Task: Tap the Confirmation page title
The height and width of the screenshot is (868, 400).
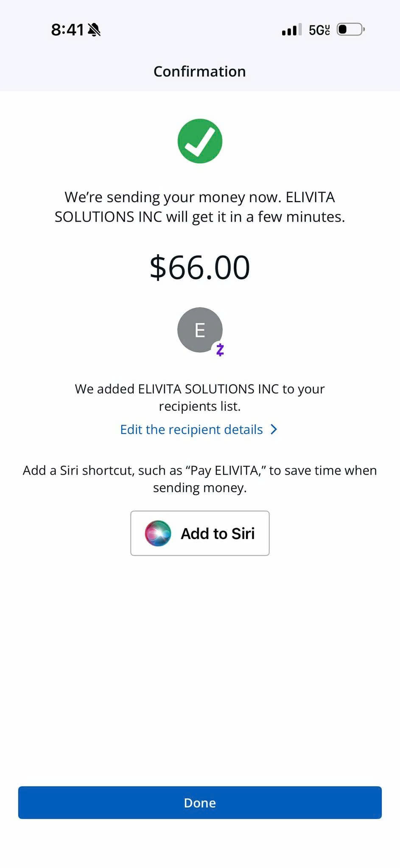Action: [200, 71]
